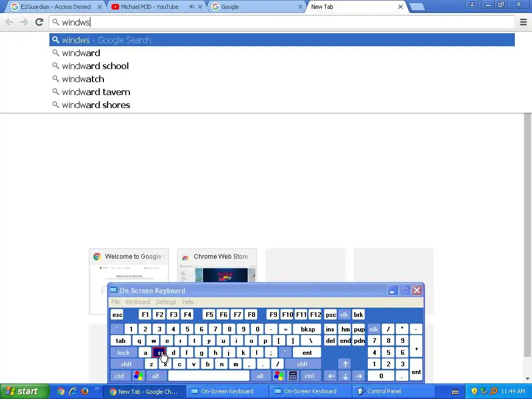Image resolution: width=532 pixels, height=399 pixels.
Task: Click the down arrow key on keyboard
Action: point(345,376)
